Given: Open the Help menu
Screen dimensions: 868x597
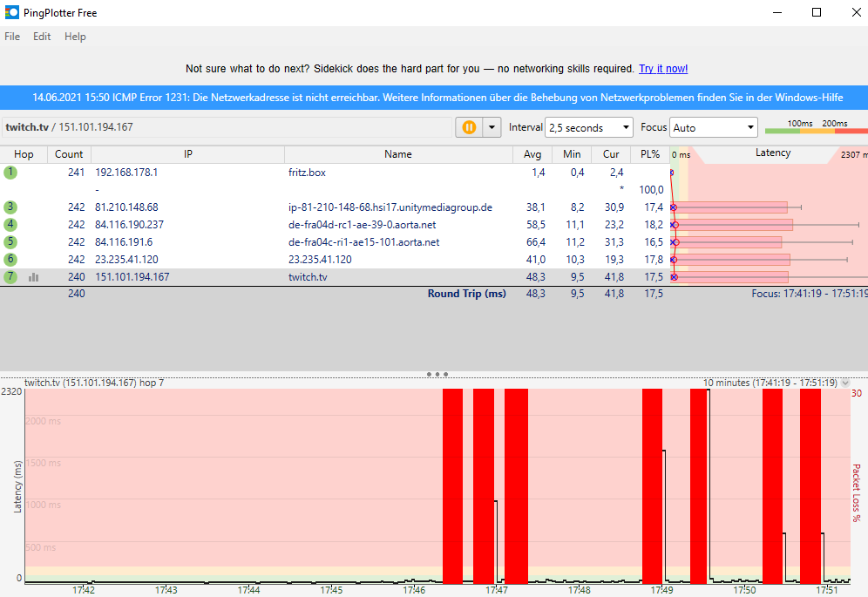Looking at the screenshot, I should 75,37.
